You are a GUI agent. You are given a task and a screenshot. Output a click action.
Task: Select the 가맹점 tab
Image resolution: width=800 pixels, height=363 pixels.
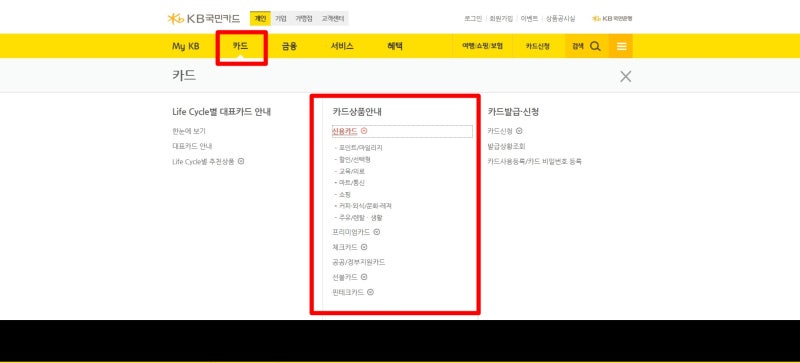304,19
